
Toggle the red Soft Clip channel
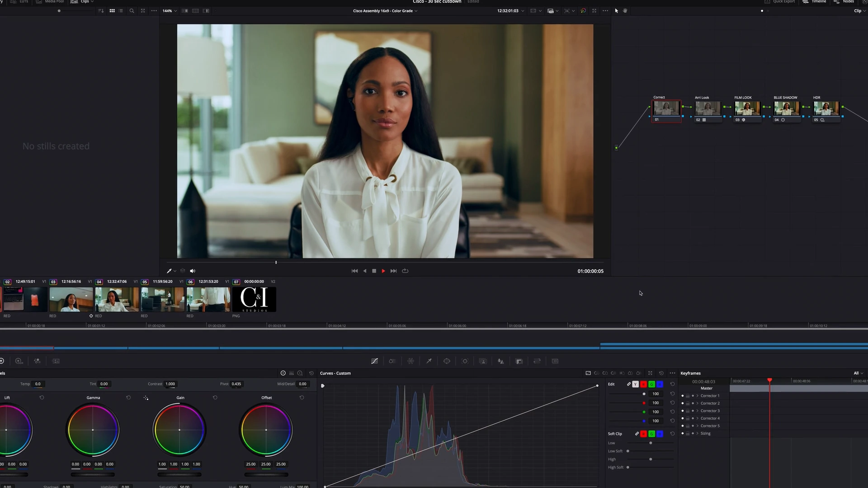[643, 434]
